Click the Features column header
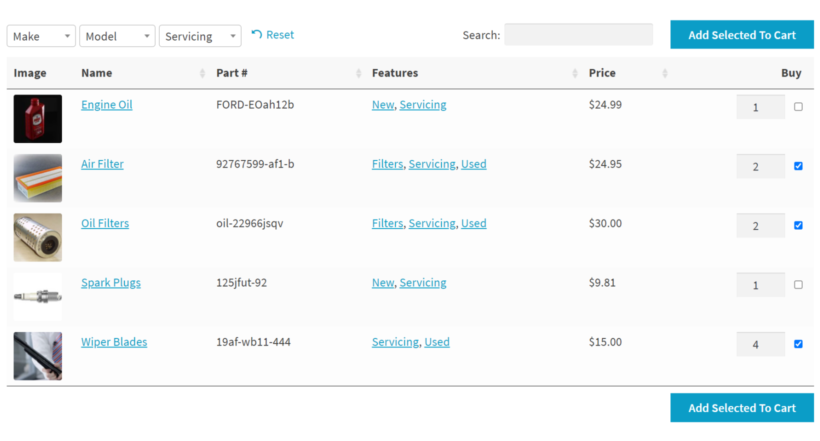This screenshot has width=820, height=441. [395, 73]
